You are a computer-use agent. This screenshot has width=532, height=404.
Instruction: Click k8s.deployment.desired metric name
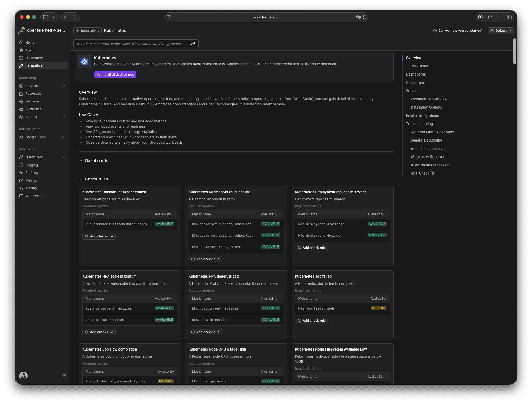point(319,236)
